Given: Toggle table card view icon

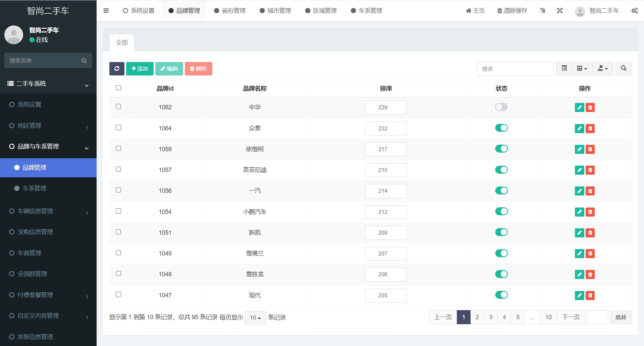Looking at the screenshot, I should tap(564, 69).
